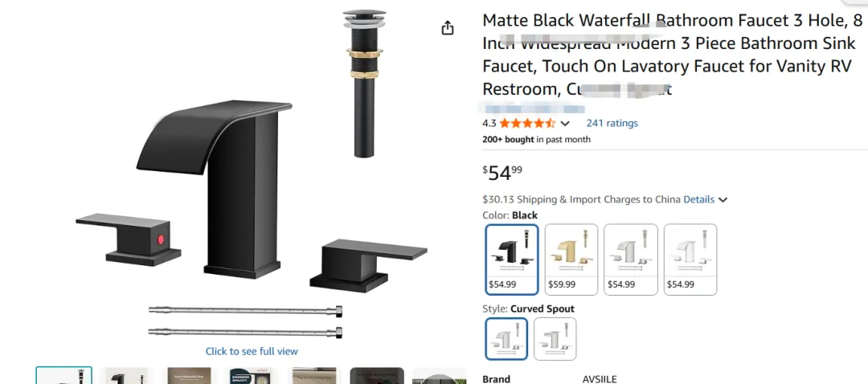This screenshot has height=384, width=868.
Task: Display the fifth product thumbnail image
Action: coord(313,375)
